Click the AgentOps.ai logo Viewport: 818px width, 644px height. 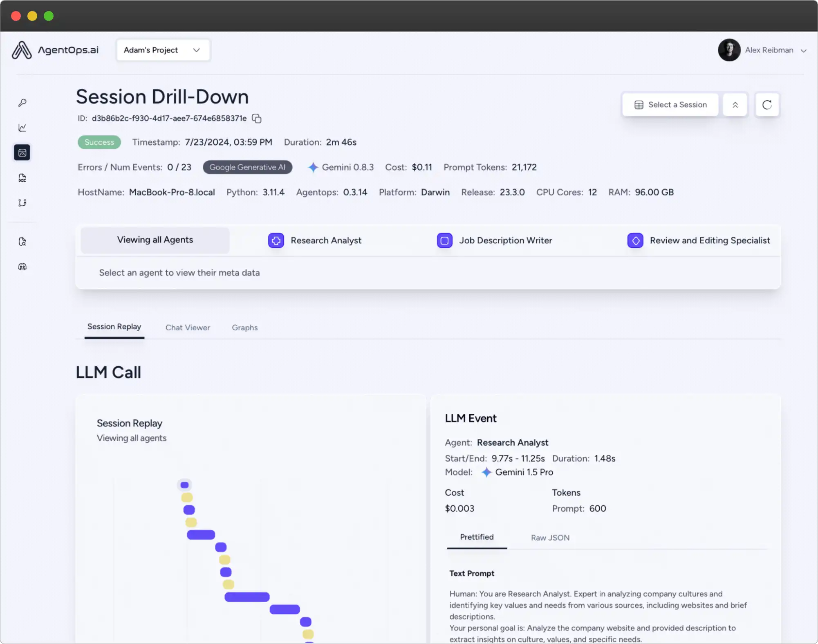pos(55,50)
